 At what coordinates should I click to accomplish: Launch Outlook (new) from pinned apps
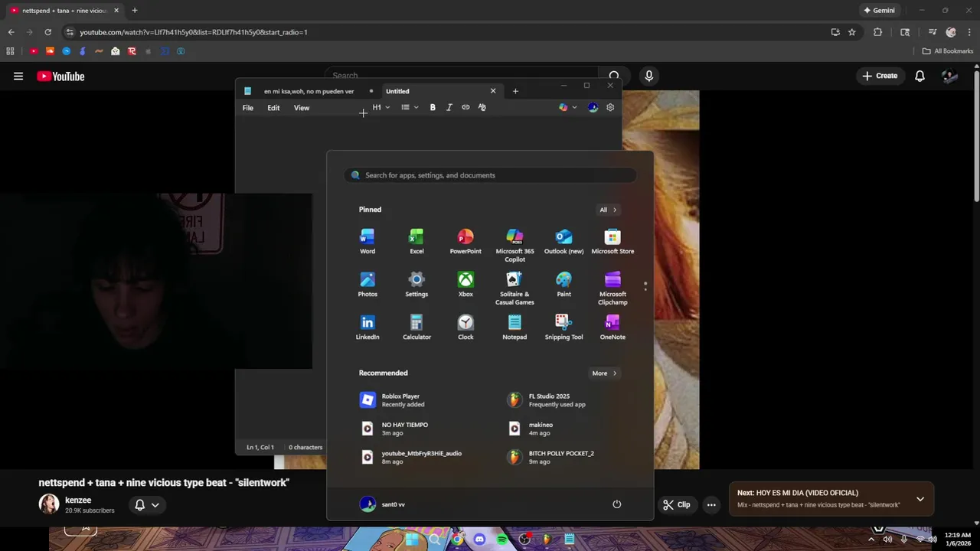[x=563, y=242]
